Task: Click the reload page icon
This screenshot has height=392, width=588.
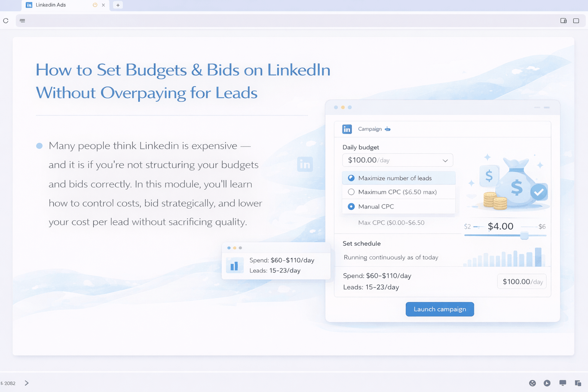Action: tap(6, 21)
